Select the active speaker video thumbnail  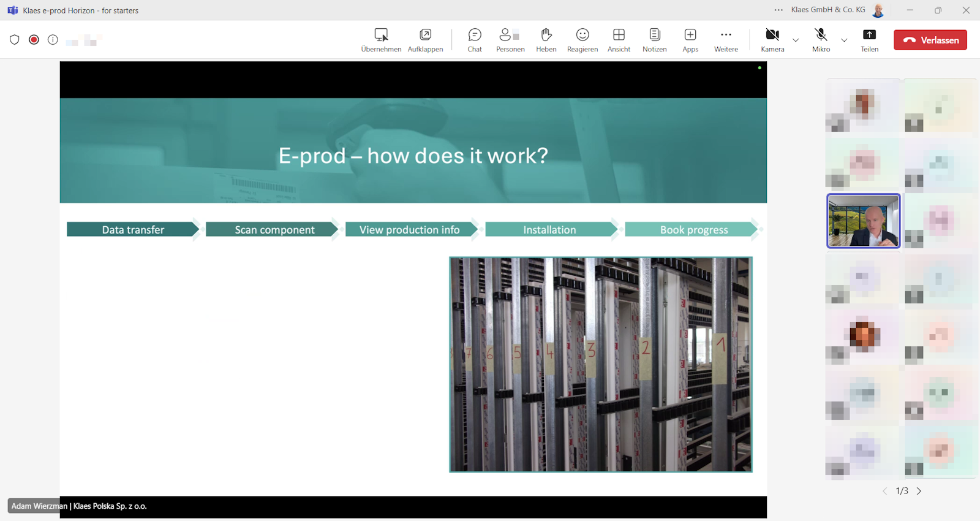point(864,221)
